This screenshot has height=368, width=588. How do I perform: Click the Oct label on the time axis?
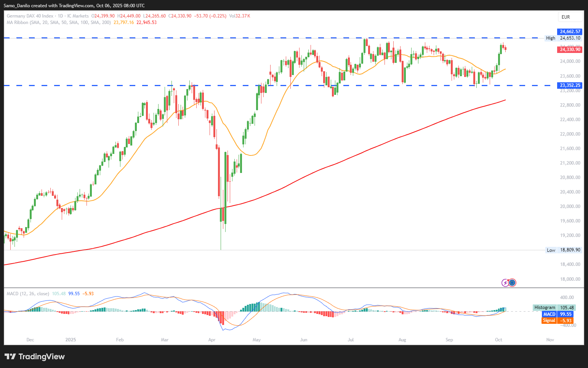coord(498,340)
